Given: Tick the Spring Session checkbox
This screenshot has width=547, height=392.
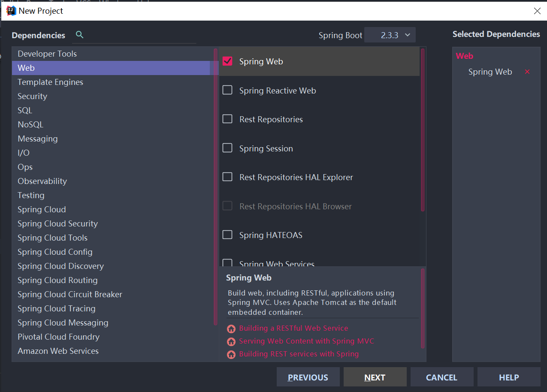Looking at the screenshot, I should [x=227, y=148].
